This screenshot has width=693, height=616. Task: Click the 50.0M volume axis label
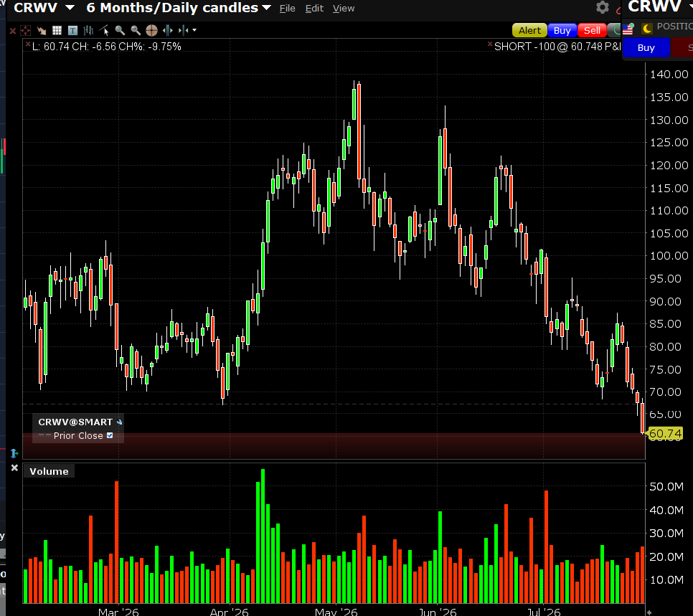666,486
